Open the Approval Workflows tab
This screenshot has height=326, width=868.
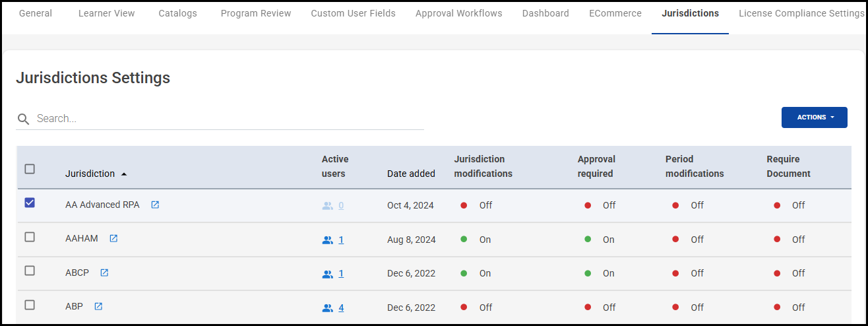click(458, 13)
